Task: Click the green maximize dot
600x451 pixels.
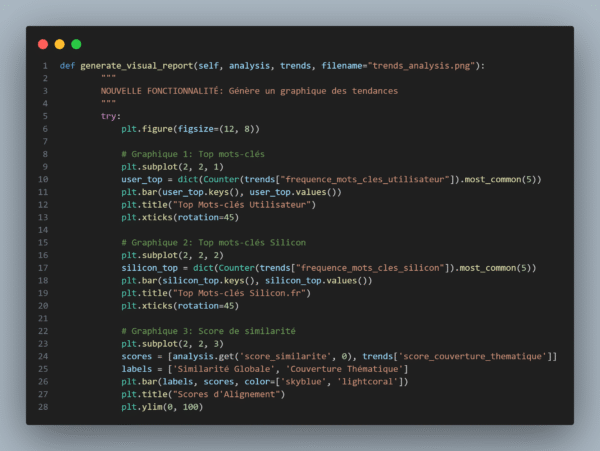Action: click(76, 44)
